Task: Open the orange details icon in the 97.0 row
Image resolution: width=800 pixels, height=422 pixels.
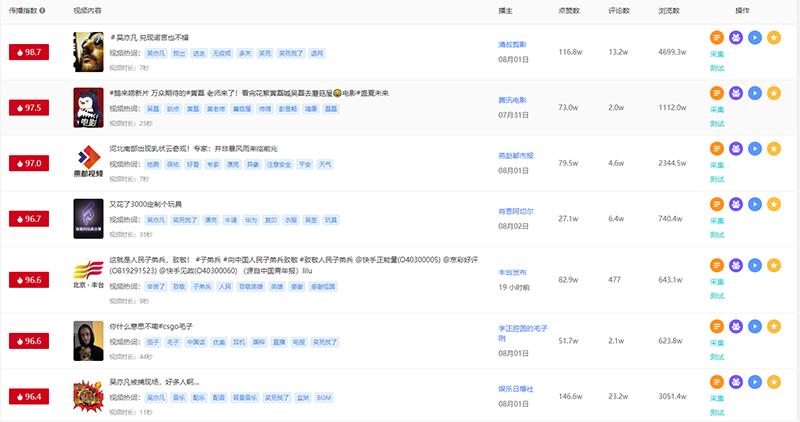Action: (x=717, y=148)
